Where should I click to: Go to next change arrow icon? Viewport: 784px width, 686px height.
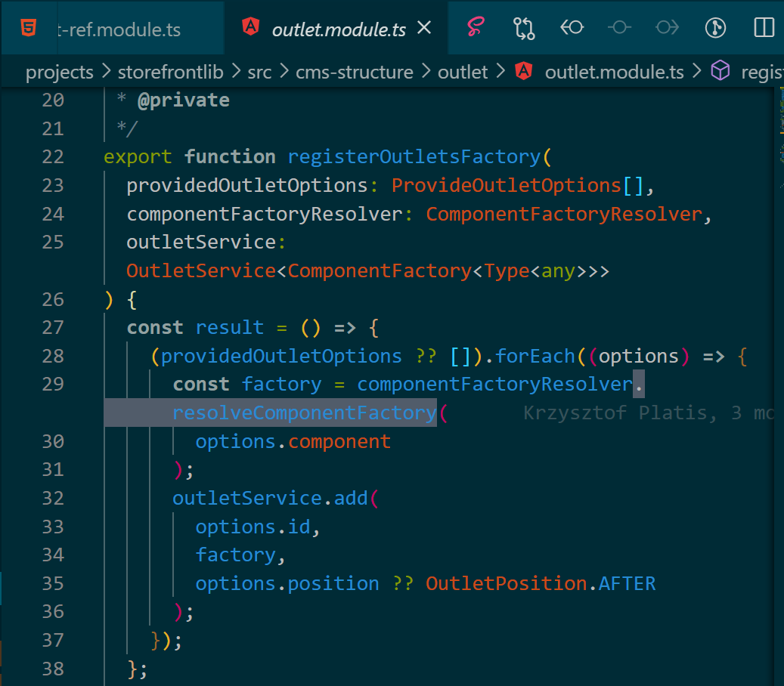pos(667,27)
